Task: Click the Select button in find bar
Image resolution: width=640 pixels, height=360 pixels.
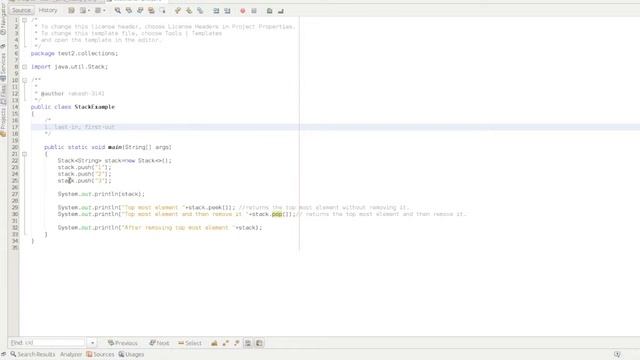Action: coord(190,343)
